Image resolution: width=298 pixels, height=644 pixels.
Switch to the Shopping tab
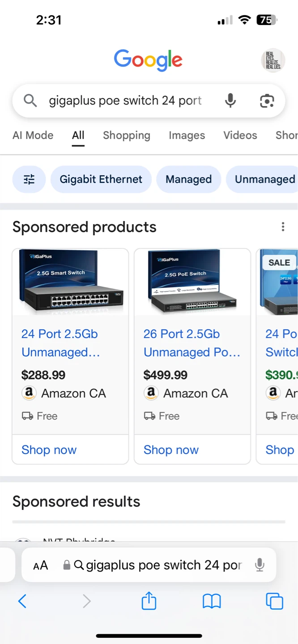pyautogui.click(x=127, y=135)
